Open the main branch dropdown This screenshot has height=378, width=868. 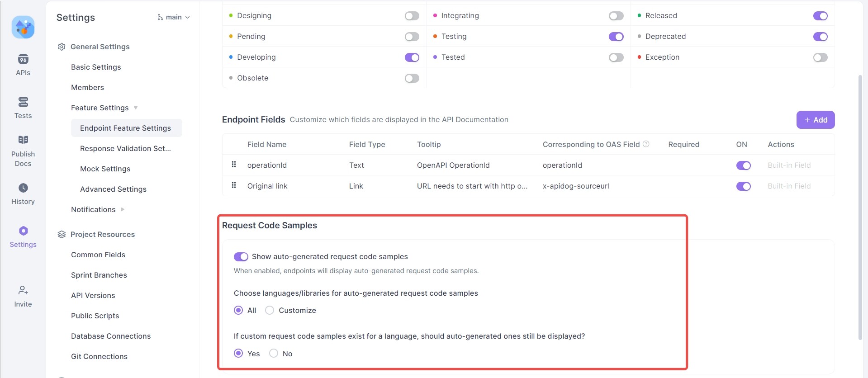pos(174,17)
